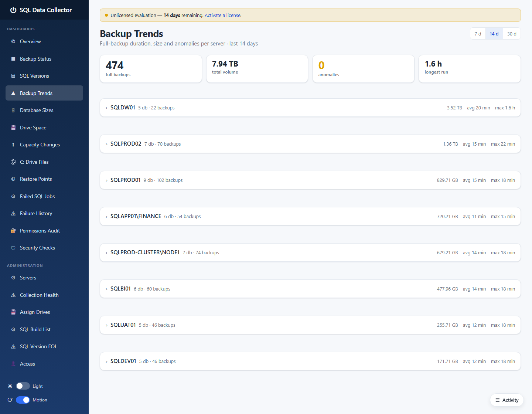This screenshot has height=414, width=532.
Task: Click the C: Drive Files icon
Action: click(13, 162)
